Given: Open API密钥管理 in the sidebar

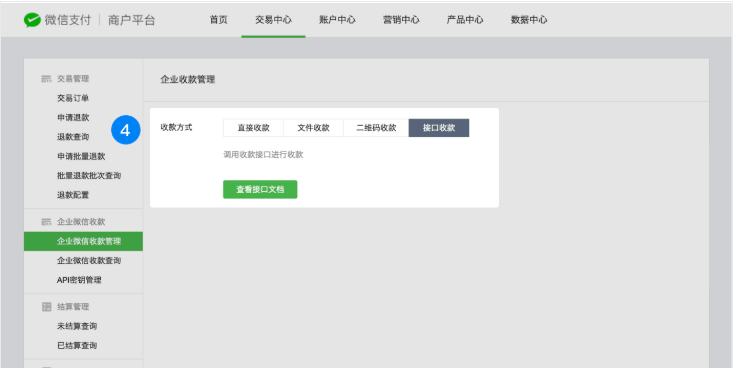Looking at the screenshot, I should tap(79, 280).
